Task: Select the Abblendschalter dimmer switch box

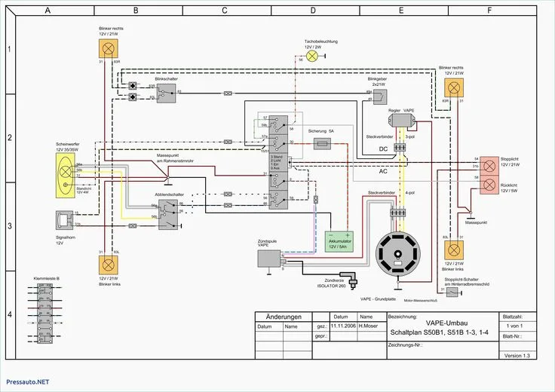Action: (x=168, y=214)
